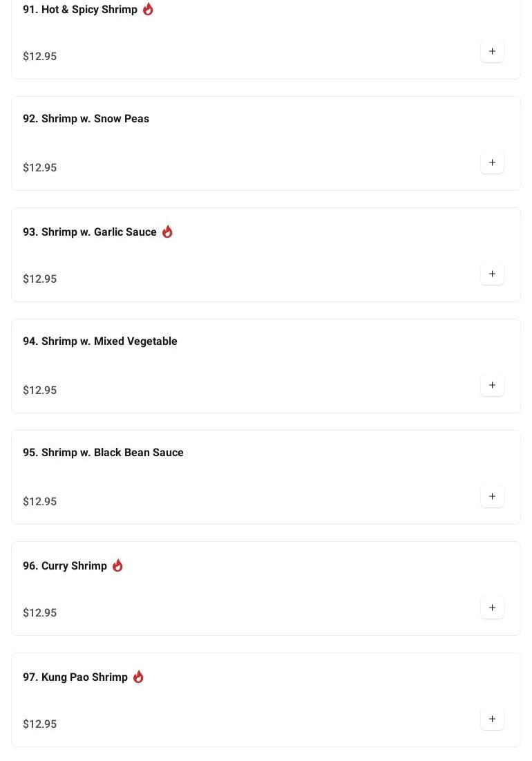Select the 93. Shrimp w. Garlic Sauce title
The image size is (532, 761).
coord(90,232)
